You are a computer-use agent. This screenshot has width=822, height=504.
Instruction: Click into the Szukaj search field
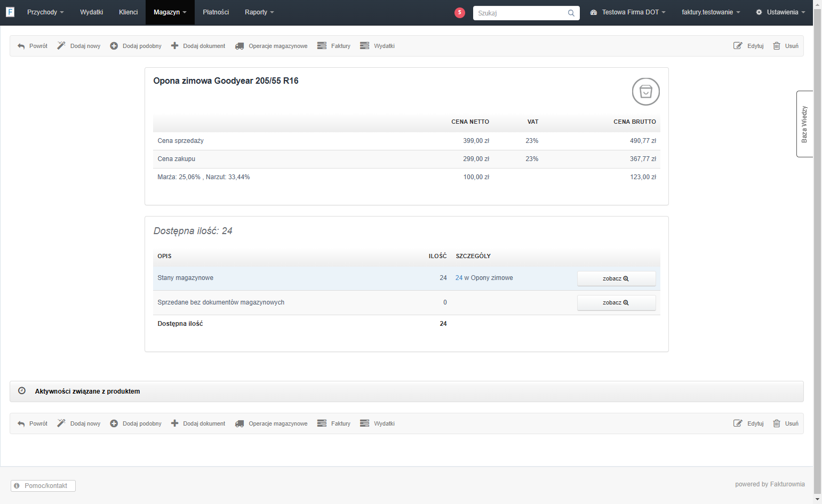(x=520, y=13)
